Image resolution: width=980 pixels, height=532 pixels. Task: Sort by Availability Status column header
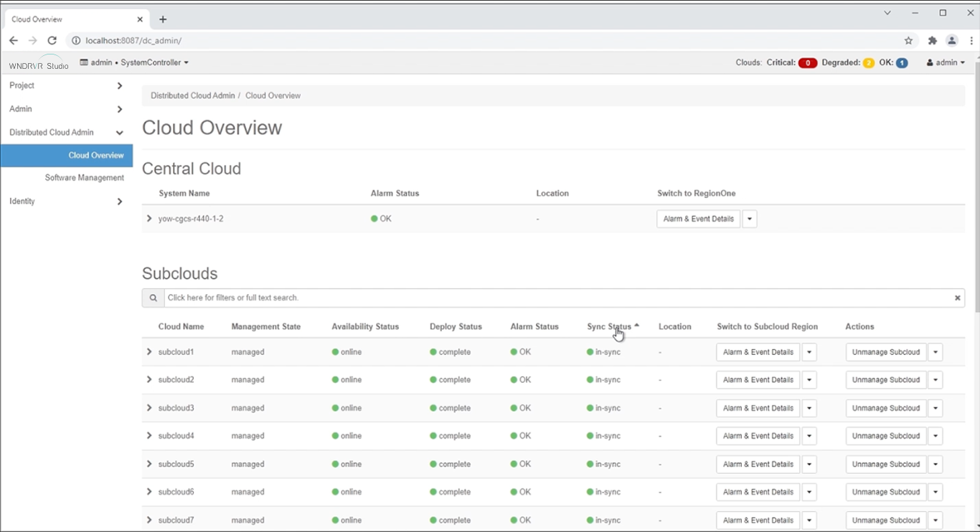365,326
